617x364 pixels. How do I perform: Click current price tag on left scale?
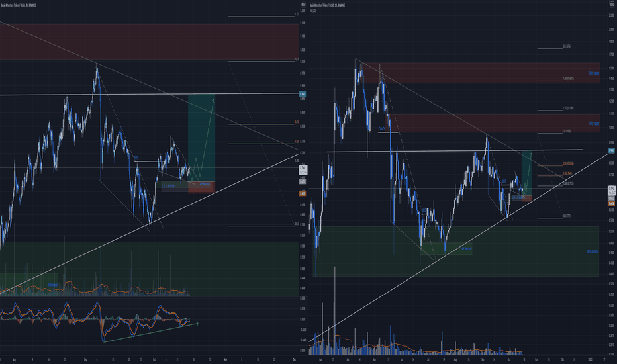coord(303,170)
